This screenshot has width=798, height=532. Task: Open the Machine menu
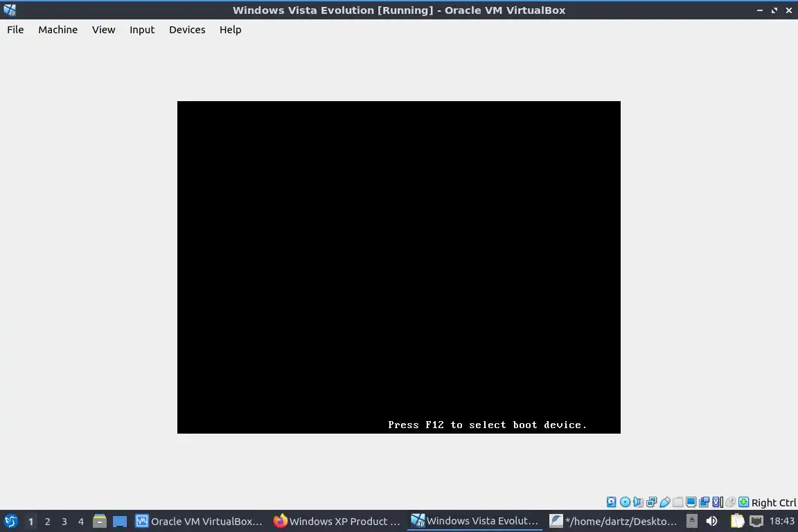tap(58, 30)
